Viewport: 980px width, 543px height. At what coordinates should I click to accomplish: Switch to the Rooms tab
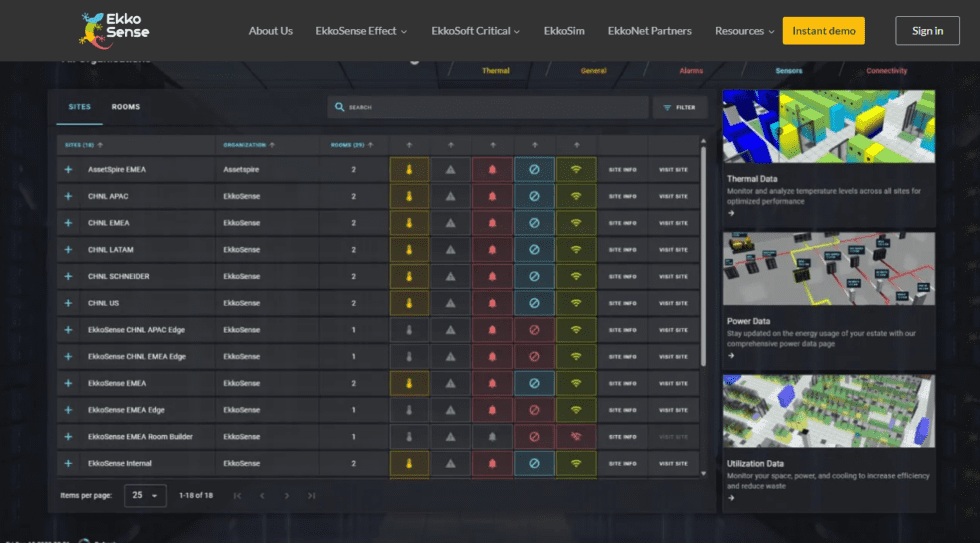126,107
